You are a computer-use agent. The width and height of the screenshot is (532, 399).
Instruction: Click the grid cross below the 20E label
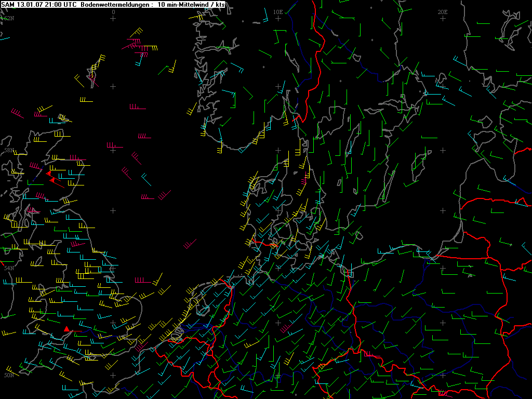pos(443,18)
